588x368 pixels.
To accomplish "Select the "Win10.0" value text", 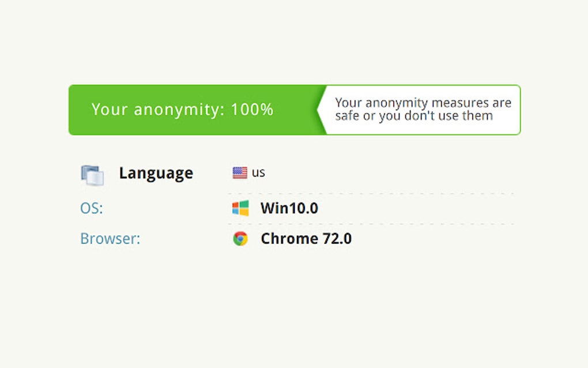I will pos(289,208).
